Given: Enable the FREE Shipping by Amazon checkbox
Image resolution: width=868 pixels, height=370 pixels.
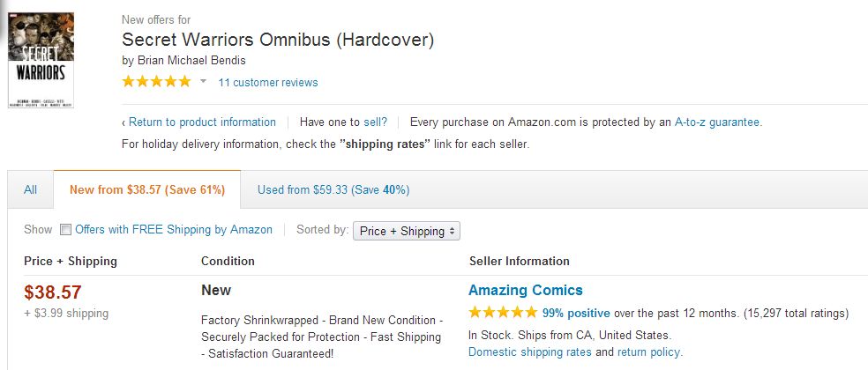Looking at the screenshot, I should tap(65, 231).
